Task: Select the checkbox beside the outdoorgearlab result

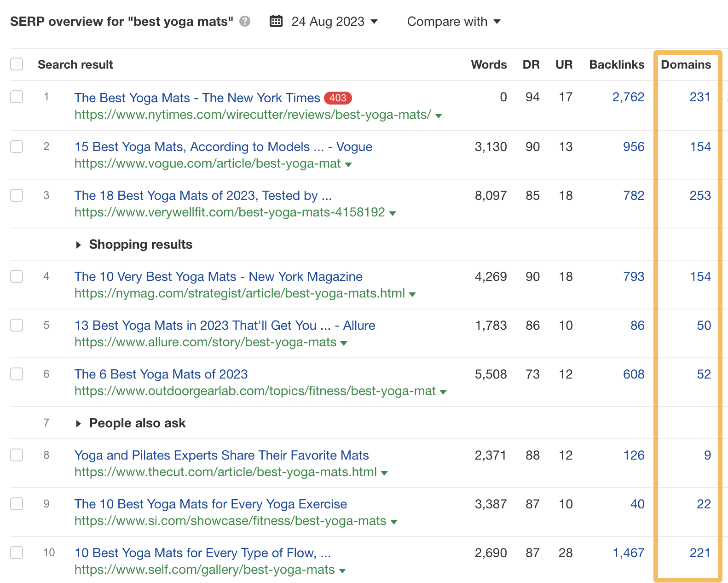Action: click(x=17, y=374)
